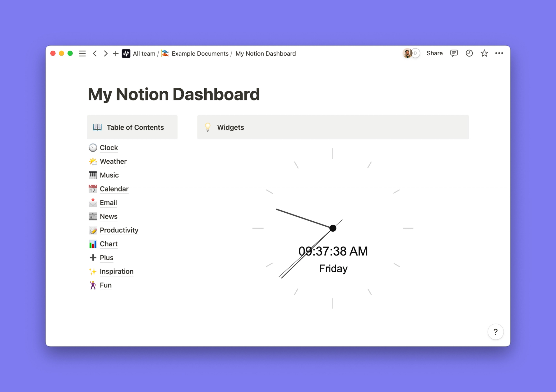The width and height of the screenshot is (556, 392).
Task: Click the clock face emoji icon
Action: (x=93, y=147)
